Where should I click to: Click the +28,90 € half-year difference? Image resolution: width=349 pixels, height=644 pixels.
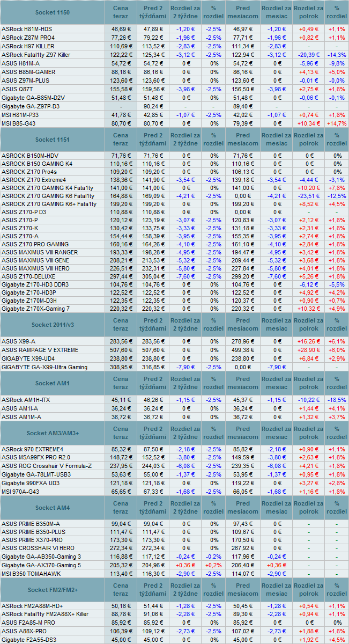click(x=308, y=349)
